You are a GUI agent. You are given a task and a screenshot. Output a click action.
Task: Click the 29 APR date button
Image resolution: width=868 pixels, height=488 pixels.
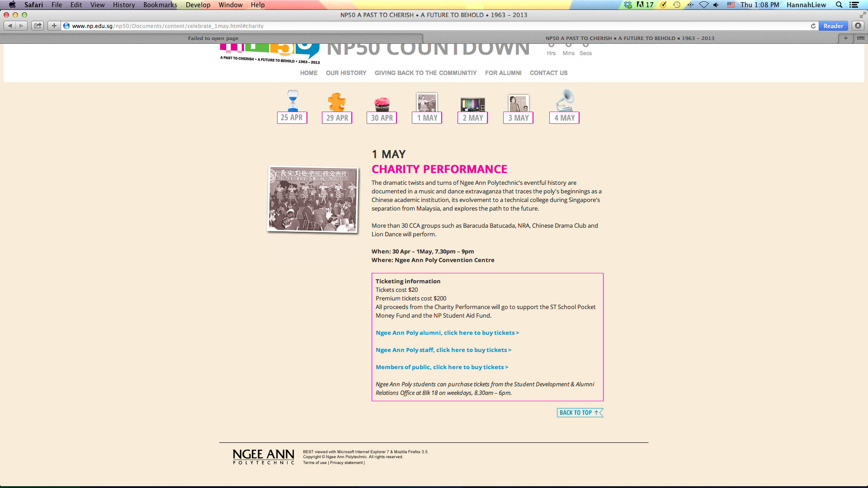coord(337,118)
